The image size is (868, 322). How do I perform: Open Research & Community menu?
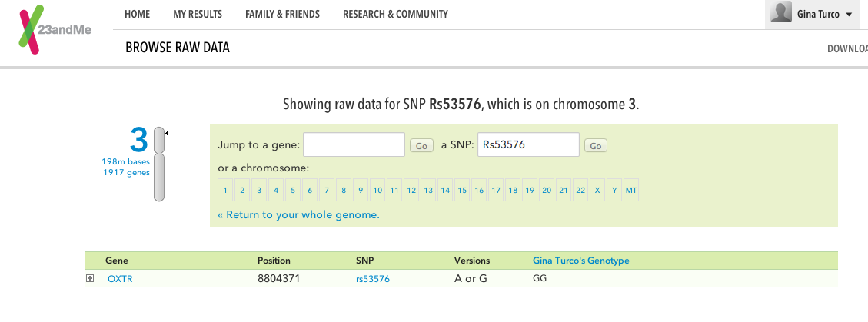tap(395, 15)
